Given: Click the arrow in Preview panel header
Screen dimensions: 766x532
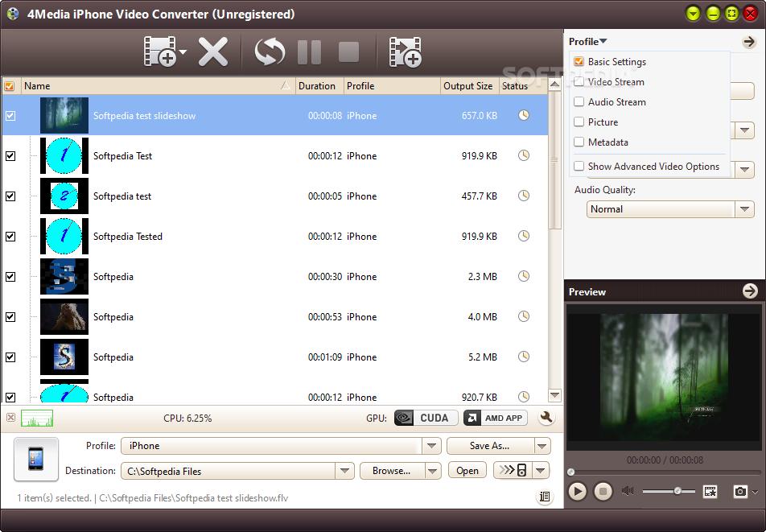Looking at the screenshot, I should pos(750,291).
